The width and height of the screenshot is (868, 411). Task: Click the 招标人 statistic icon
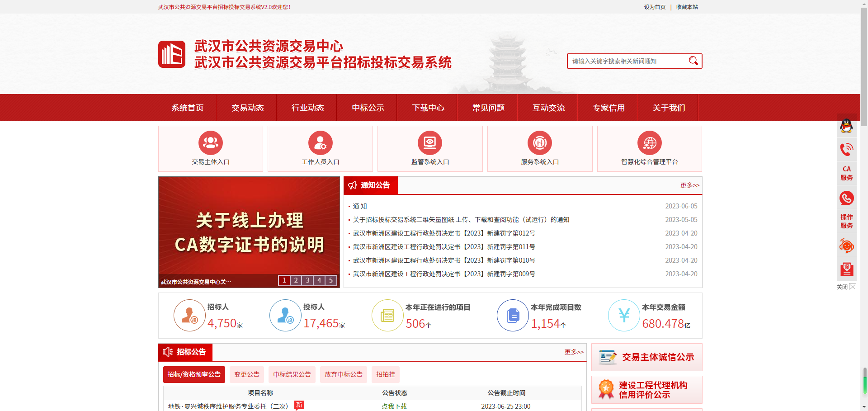(189, 315)
